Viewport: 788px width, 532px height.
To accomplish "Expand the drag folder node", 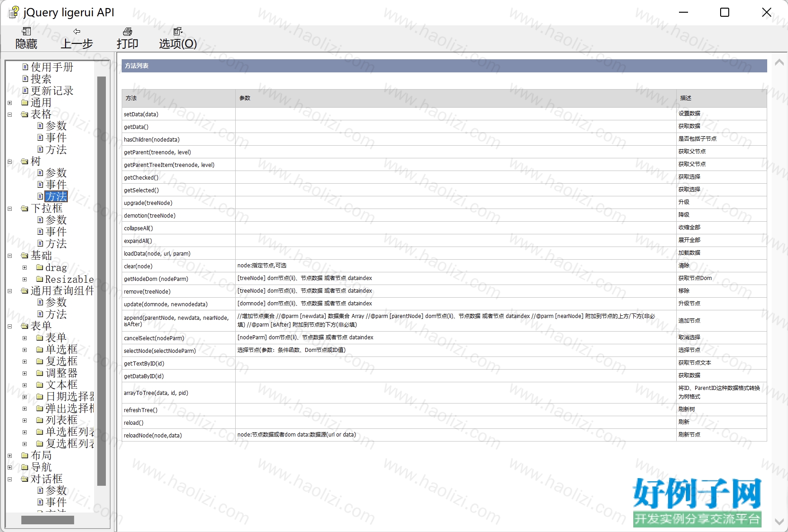I will click(24, 267).
